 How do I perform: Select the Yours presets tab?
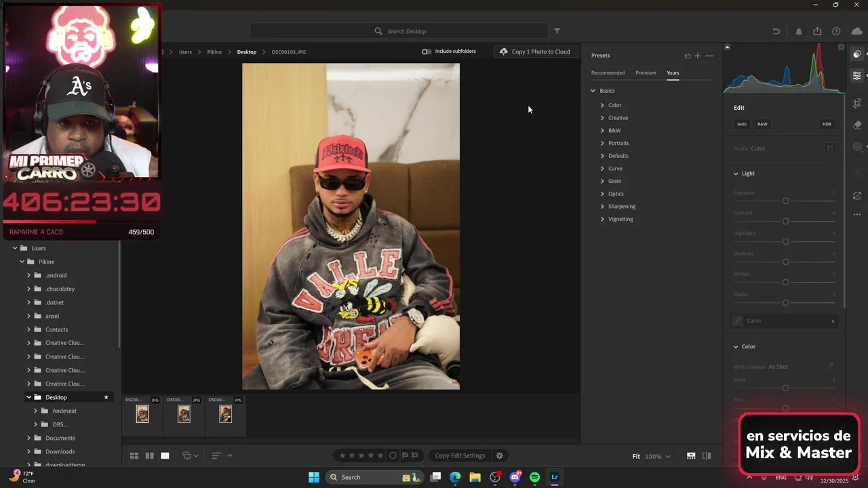tap(673, 73)
